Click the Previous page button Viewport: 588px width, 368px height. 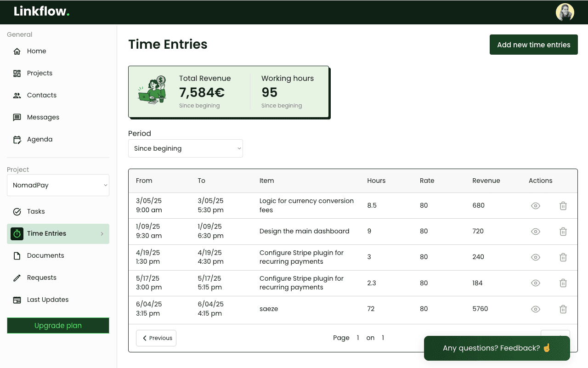156,338
